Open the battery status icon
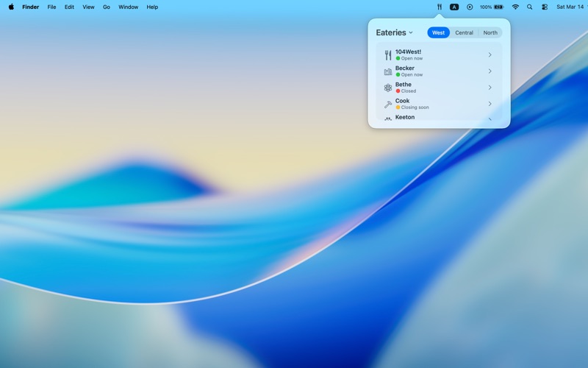Viewport: 588px width, 368px height. (499, 7)
